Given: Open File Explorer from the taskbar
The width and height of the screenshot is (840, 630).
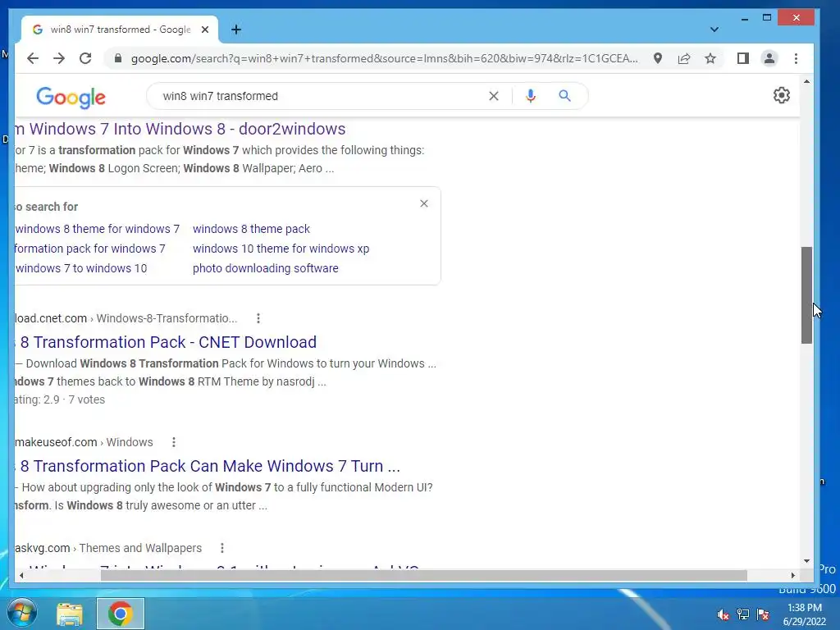Looking at the screenshot, I should [x=70, y=614].
